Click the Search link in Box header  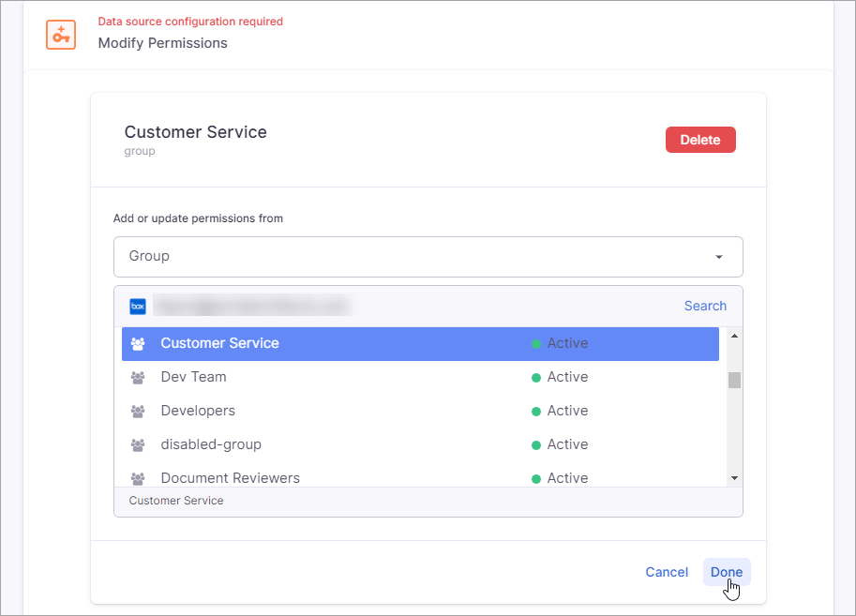(x=705, y=306)
